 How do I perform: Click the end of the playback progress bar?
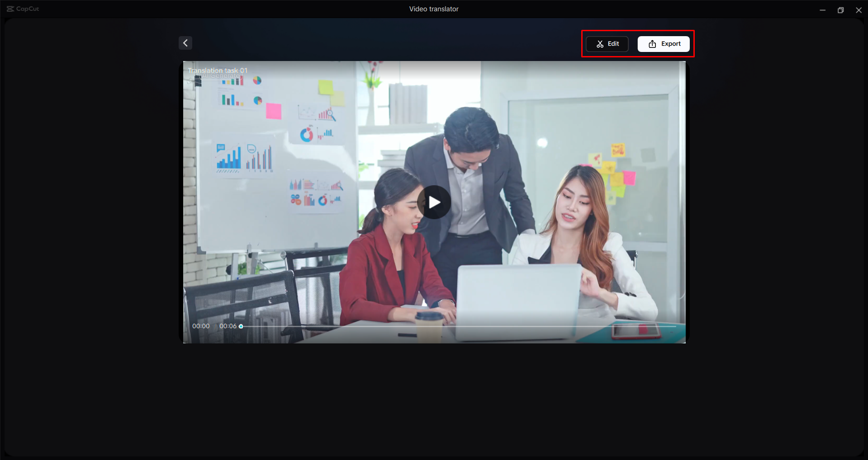[674, 326]
